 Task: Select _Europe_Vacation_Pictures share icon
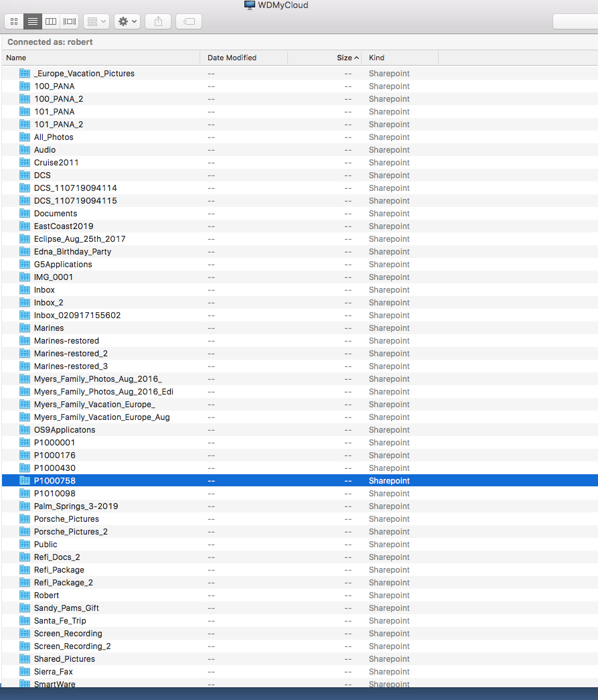pos(25,73)
